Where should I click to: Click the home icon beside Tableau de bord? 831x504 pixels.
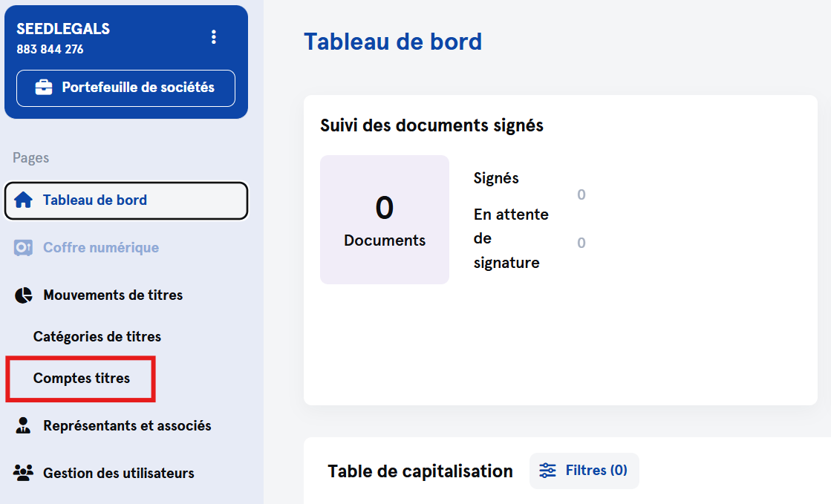[24, 200]
